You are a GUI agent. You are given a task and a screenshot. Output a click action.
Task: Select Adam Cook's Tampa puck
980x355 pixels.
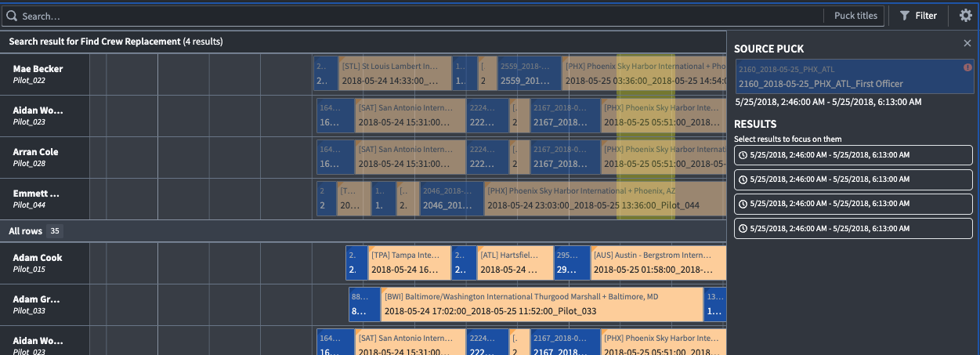409,263
